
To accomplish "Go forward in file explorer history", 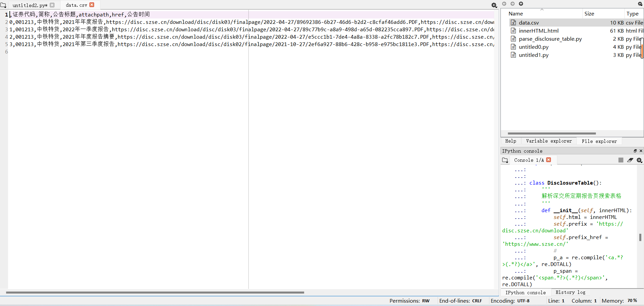I will coord(513,4).
